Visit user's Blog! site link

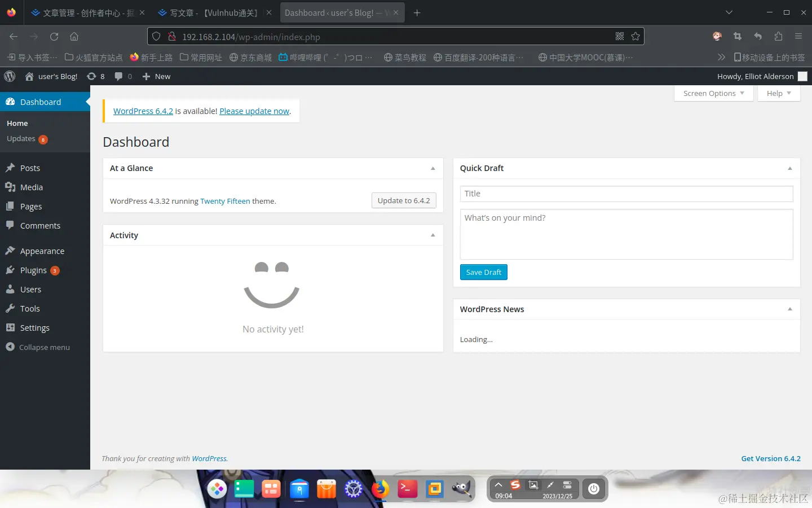tap(51, 76)
